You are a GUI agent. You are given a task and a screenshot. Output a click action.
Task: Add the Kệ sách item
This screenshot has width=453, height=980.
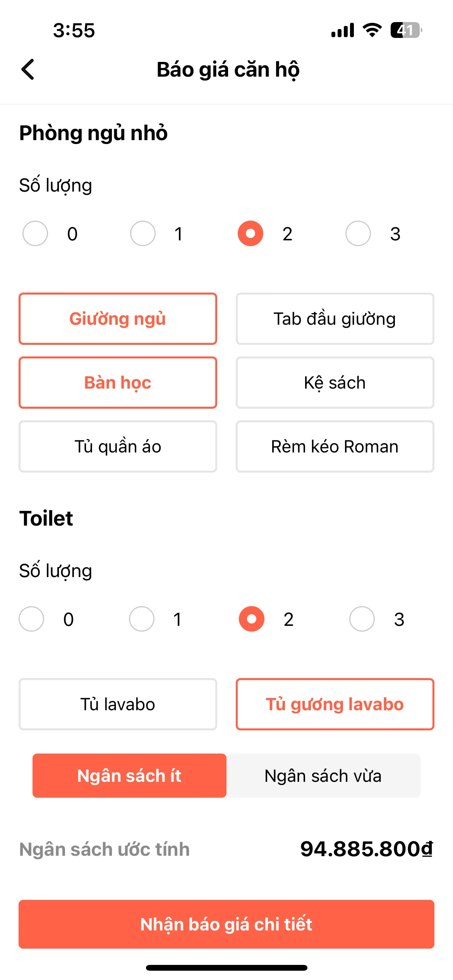tap(335, 383)
